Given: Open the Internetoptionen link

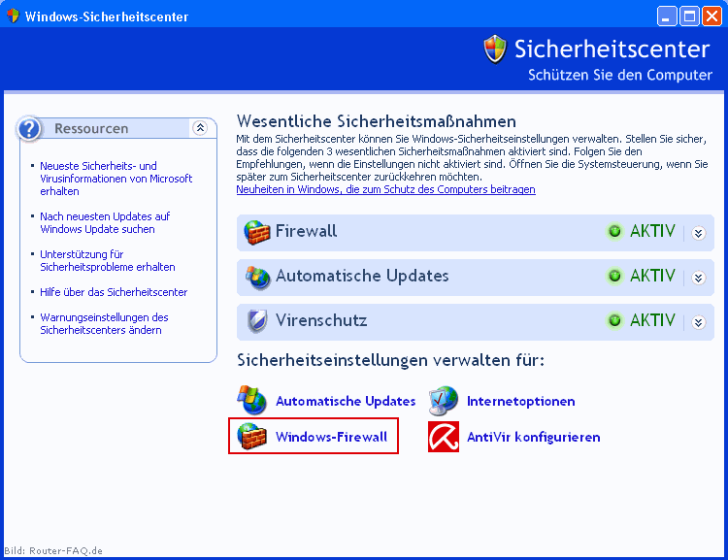Looking at the screenshot, I should tap(521, 401).
